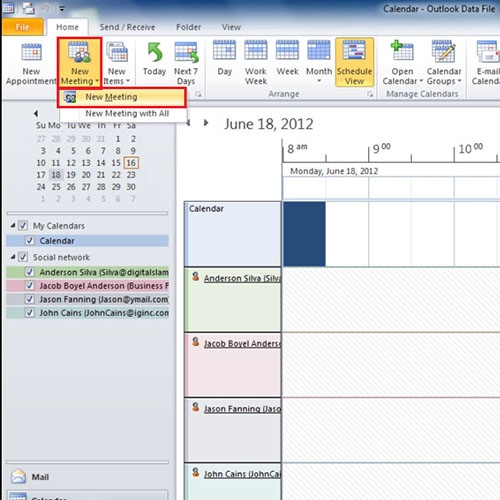Click the Calendar Groups icon
This screenshot has width=500, height=500.
[x=443, y=51]
